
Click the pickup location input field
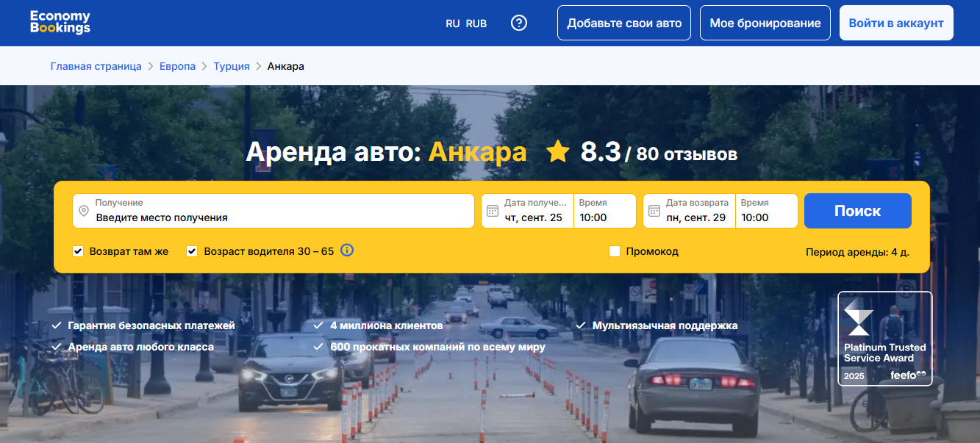(x=279, y=217)
